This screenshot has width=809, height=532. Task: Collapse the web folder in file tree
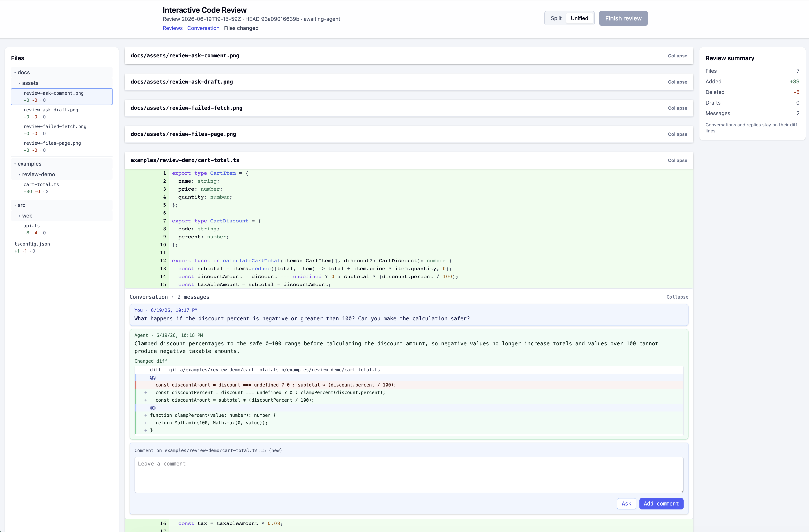(x=62, y=216)
